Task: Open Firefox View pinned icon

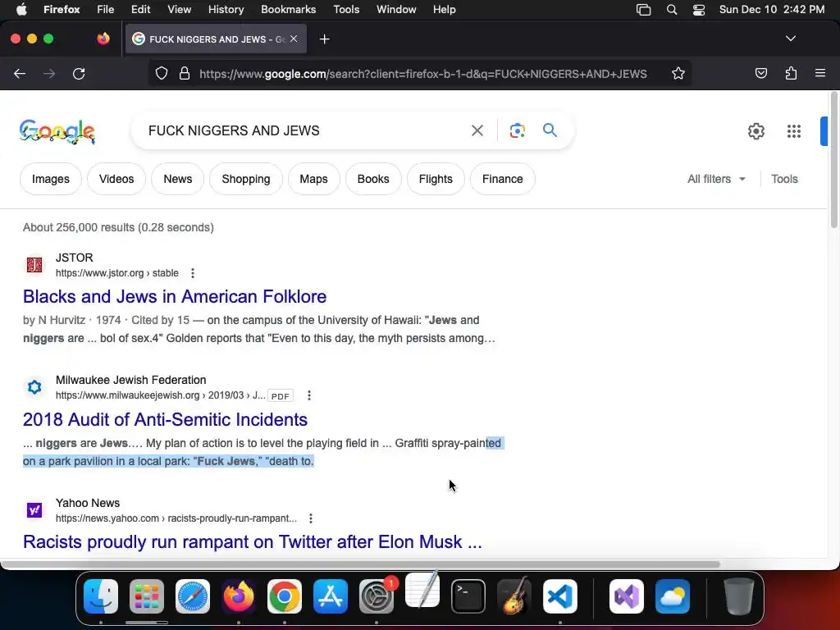Action: pyautogui.click(x=103, y=39)
